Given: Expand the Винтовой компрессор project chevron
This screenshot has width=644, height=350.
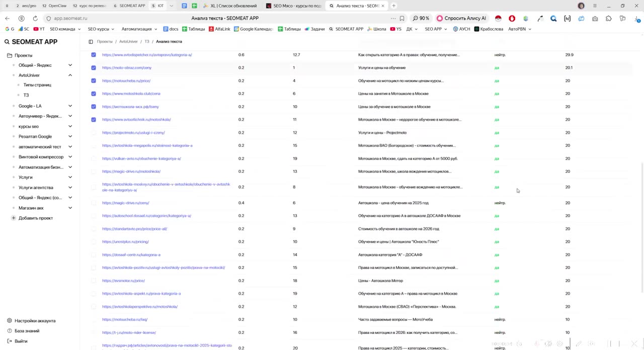Looking at the screenshot, I should pos(70,157).
